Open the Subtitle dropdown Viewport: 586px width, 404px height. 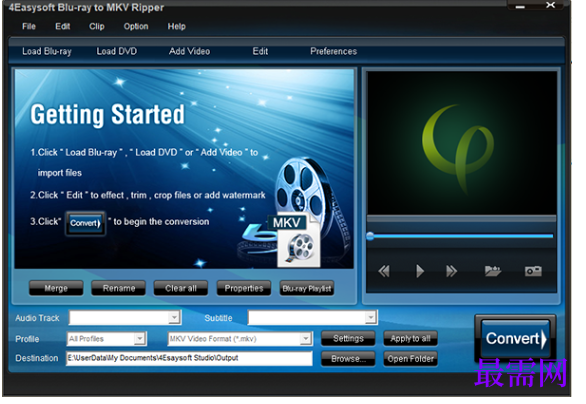pyautogui.click(x=312, y=318)
